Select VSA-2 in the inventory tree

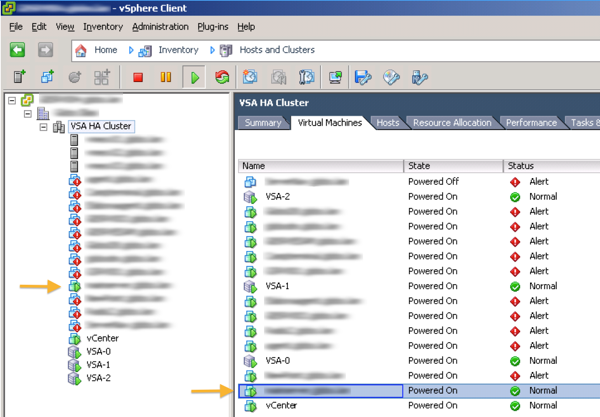[99, 378]
